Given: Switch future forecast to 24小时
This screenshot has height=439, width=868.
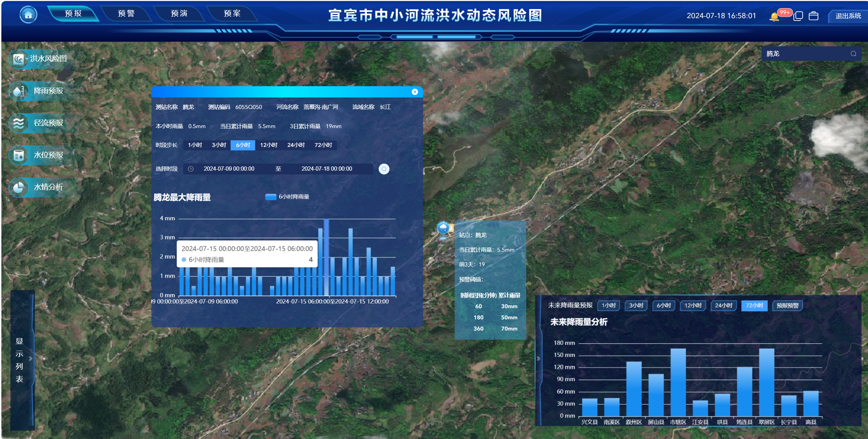Looking at the screenshot, I should [723, 305].
